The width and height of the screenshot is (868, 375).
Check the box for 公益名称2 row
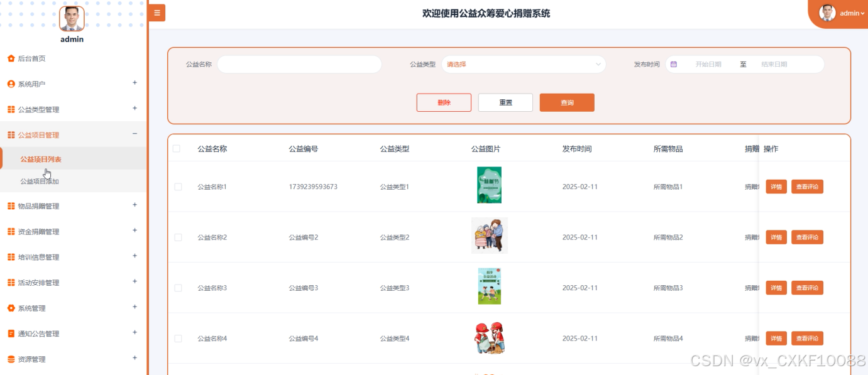coord(178,237)
